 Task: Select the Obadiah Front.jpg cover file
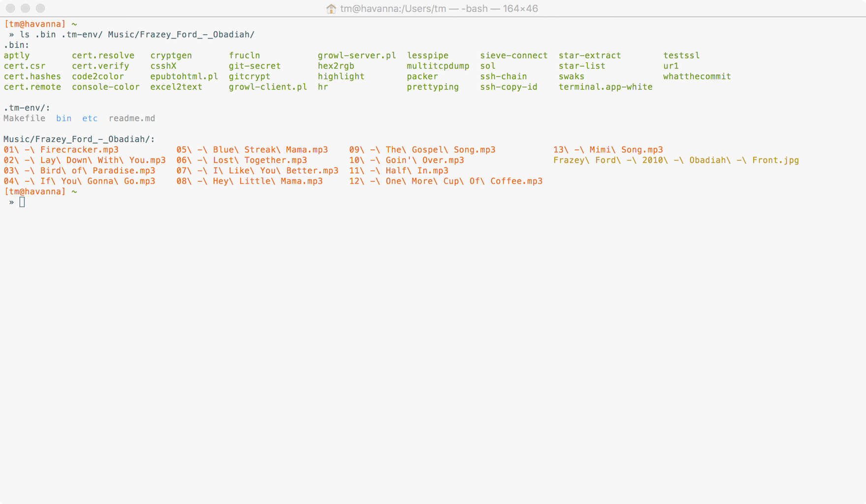(x=676, y=160)
